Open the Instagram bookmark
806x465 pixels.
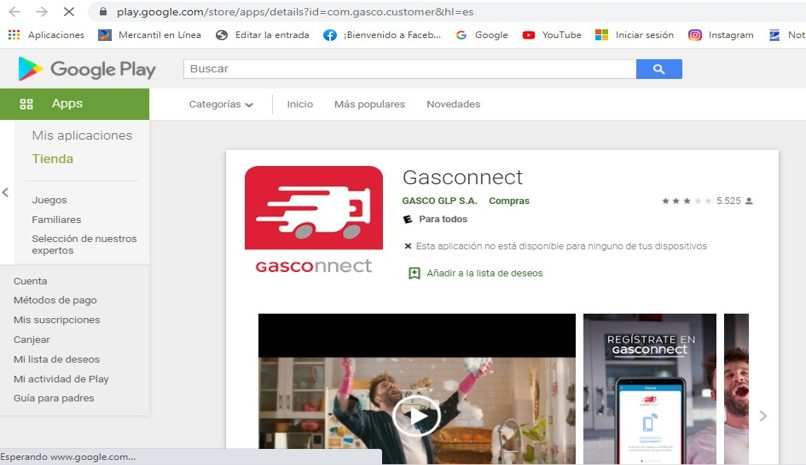721,35
